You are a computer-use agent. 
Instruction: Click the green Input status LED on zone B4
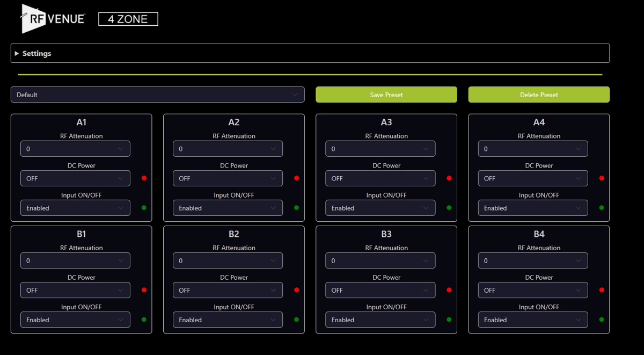(x=602, y=320)
